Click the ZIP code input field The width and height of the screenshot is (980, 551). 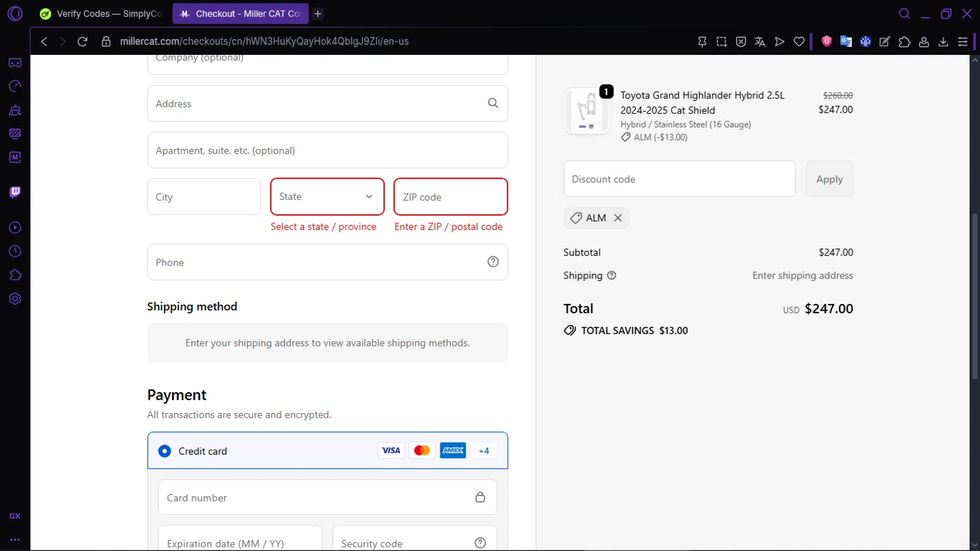pos(451,197)
